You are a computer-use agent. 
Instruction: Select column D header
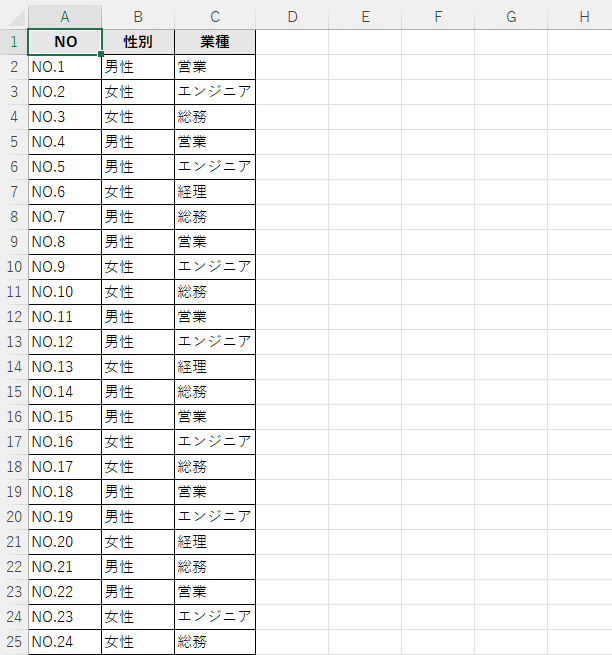(292, 17)
